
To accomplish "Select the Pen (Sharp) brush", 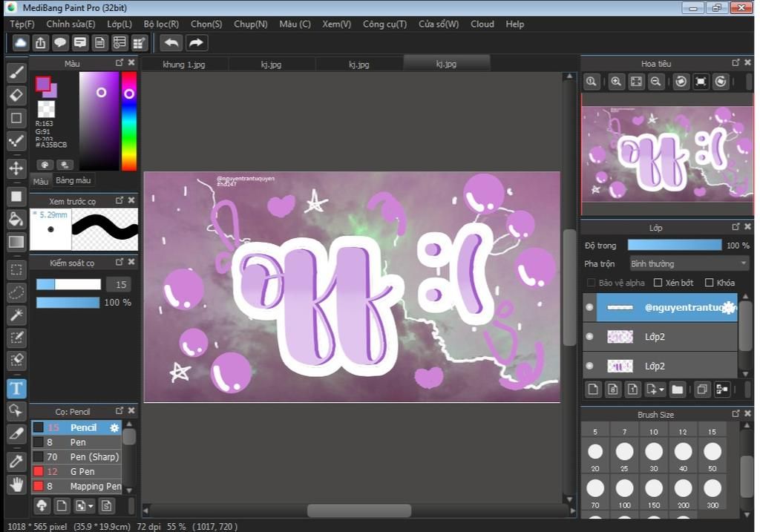I will [76, 457].
